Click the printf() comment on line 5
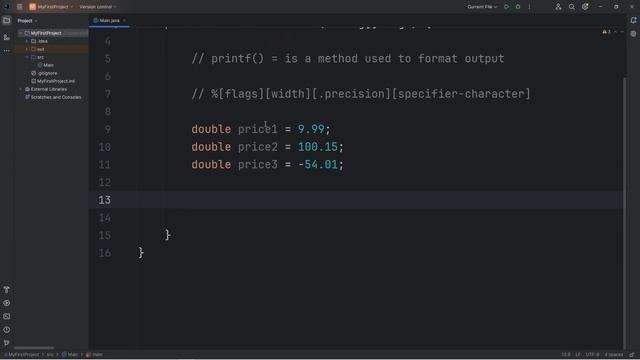Viewport: 640px width, 360px height. click(x=348, y=59)
